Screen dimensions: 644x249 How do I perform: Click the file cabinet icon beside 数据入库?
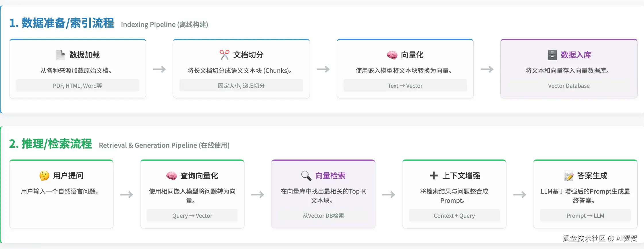point(552,55)
